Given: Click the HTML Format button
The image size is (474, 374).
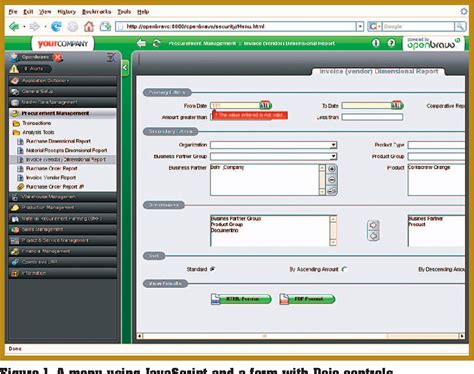Looking at the screenshot, I should click(x=241, y=299).
